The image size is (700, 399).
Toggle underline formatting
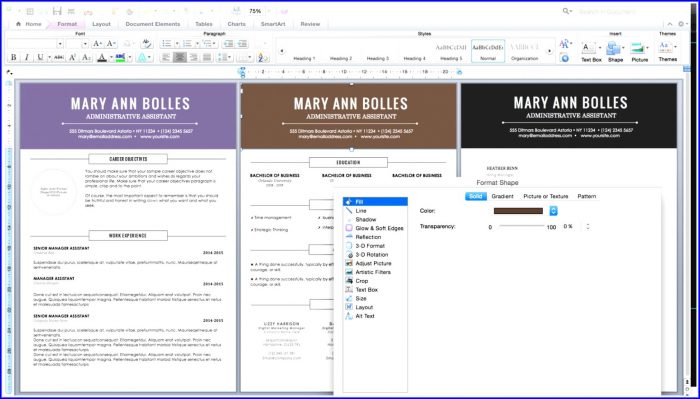click(x=40, y=57)
